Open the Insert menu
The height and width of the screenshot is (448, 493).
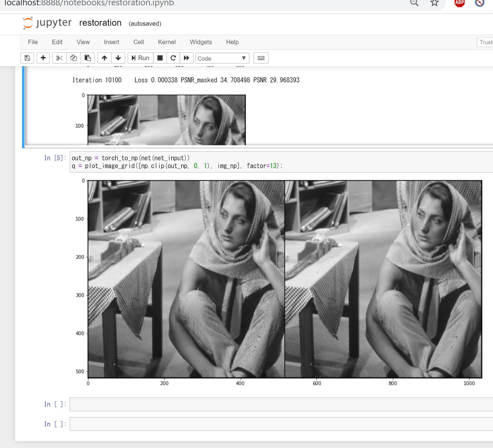[111, 42]
